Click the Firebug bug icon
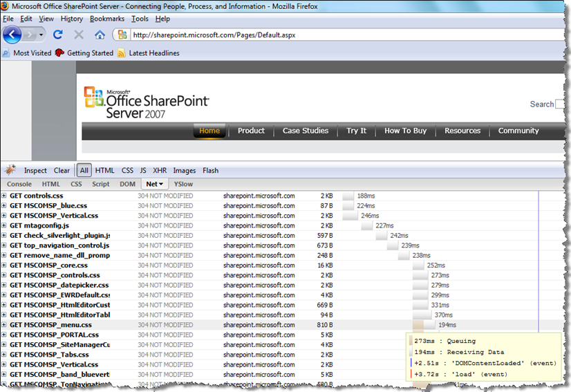571x392 pixels. click(10, 170)
